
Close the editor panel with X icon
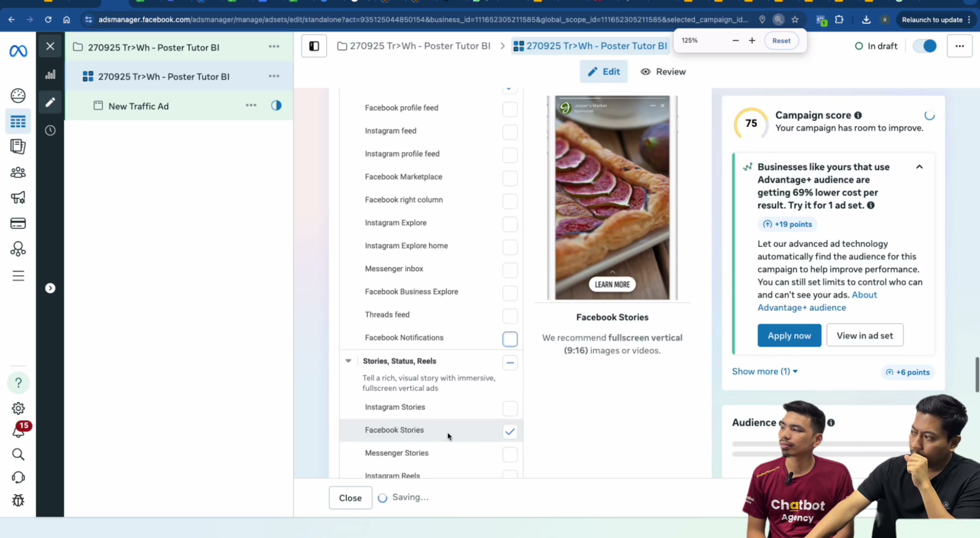(x=50, y=46)
